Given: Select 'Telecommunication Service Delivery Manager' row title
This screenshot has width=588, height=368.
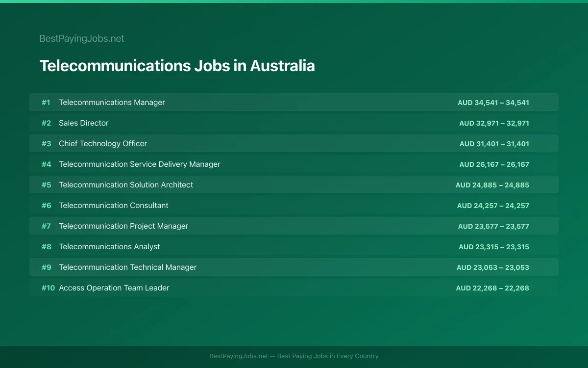Looking at the screenshot, I should click(x=140, y=164).
